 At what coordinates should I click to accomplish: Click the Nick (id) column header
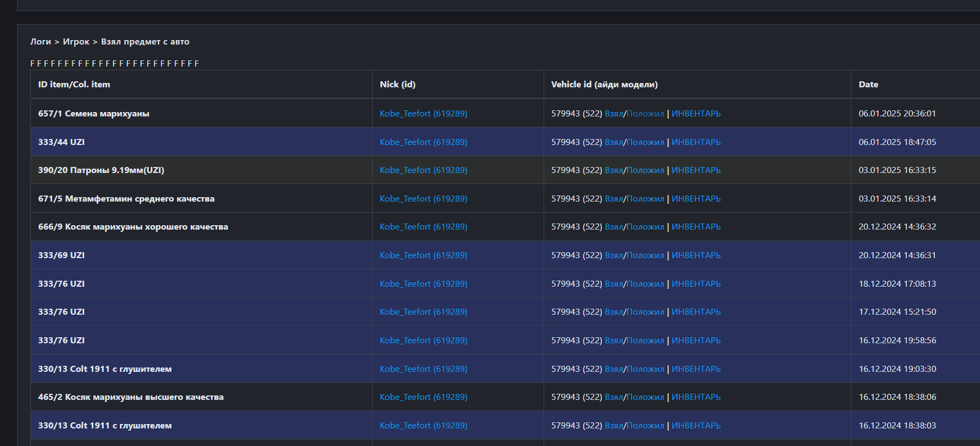(397, 85)
